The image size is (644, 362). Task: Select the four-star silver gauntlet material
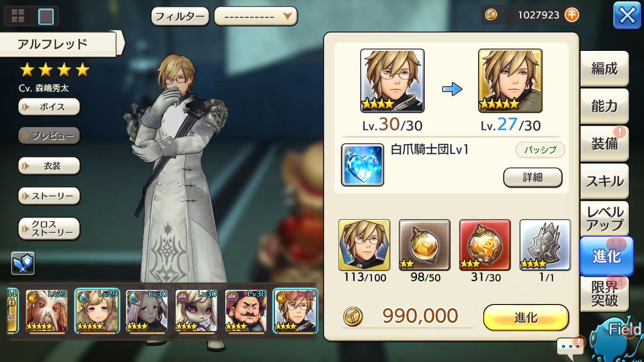pyautogui.click(x=545, y=245)
